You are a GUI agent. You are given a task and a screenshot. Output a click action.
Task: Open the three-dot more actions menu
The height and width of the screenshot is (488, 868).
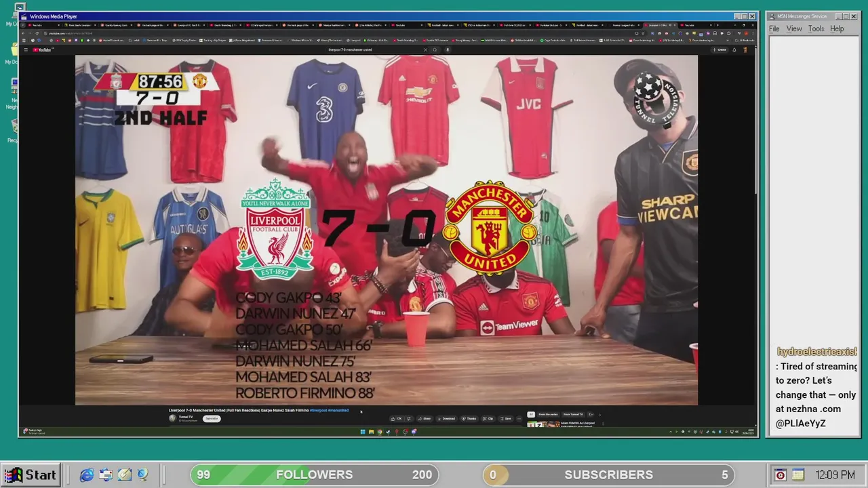[x=519, y=419]
